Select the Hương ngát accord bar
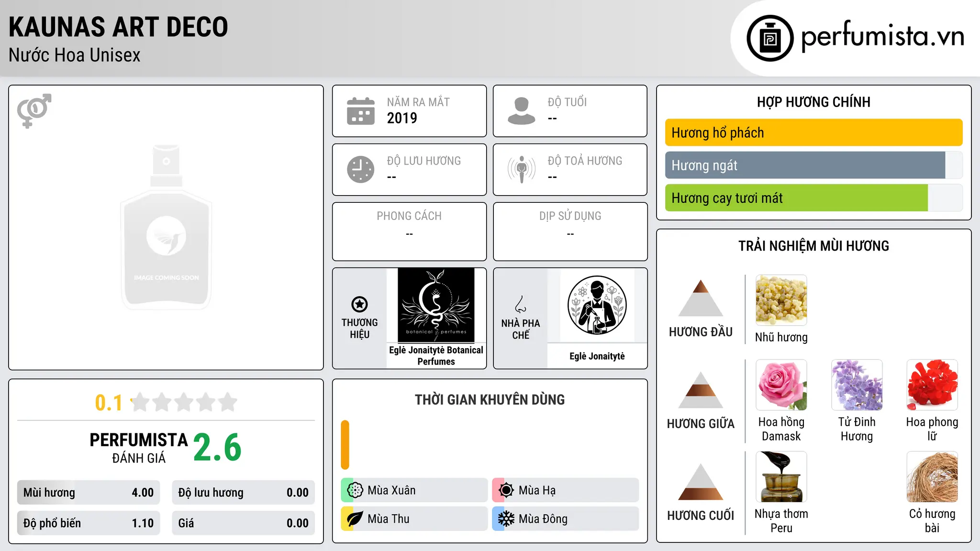The image size is (980, 551). pyautogui.click(x=814, y=165)
